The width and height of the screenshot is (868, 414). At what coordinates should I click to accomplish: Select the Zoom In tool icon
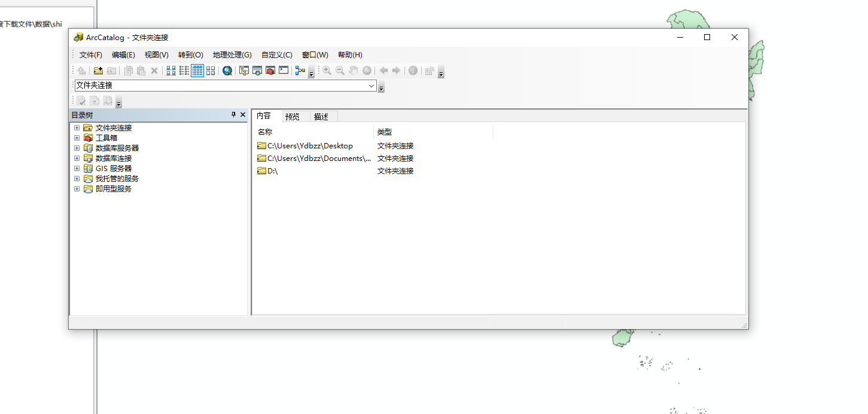[326, 70]
